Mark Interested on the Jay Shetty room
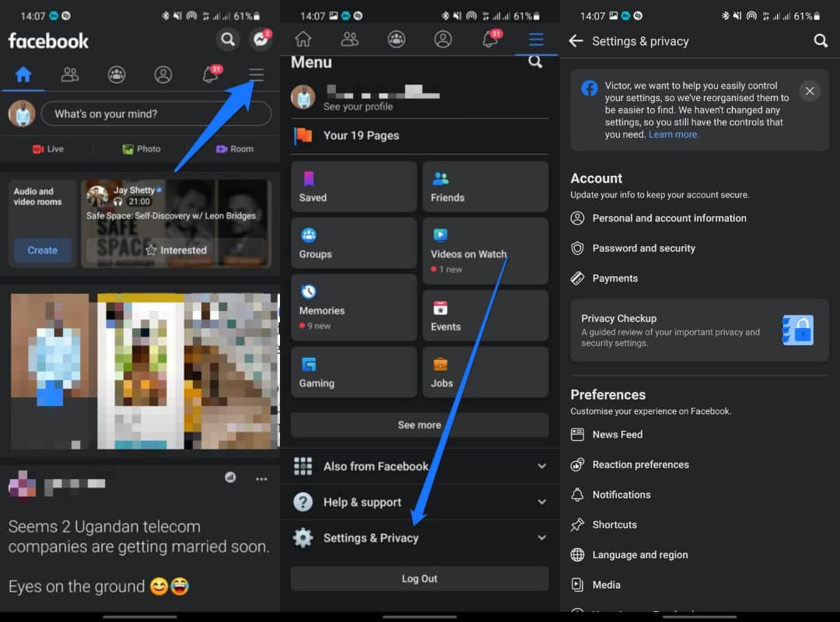The height and width of the screenshot is (622, 840). click(177, 250)
